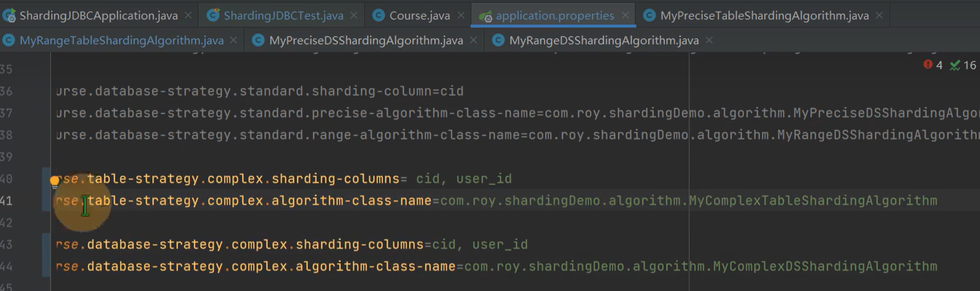Open the MyRangeDSShardingAlgorithm.java tab
980x291 pixels.
click(x=604, y=40)
